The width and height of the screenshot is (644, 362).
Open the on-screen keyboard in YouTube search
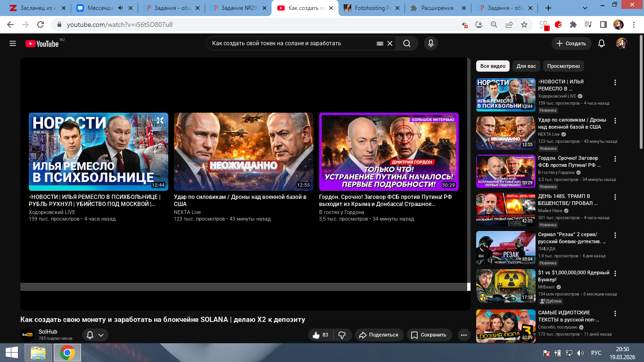[380, 43]
